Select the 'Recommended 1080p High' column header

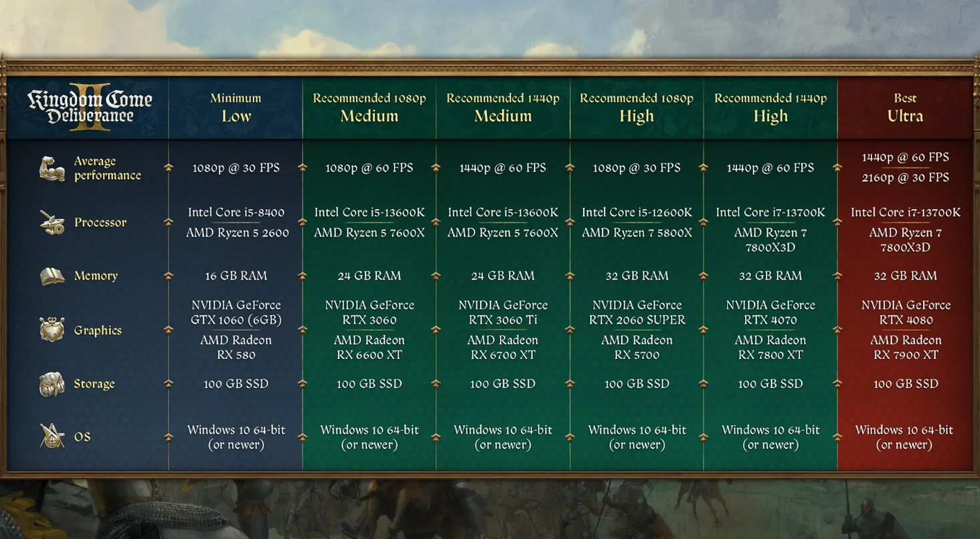(637, 107)
